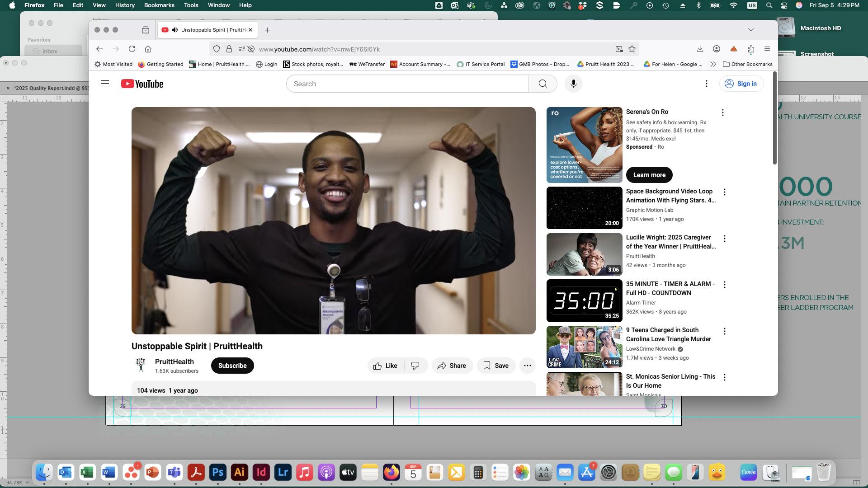Click the Sign in button

point(741,84)
